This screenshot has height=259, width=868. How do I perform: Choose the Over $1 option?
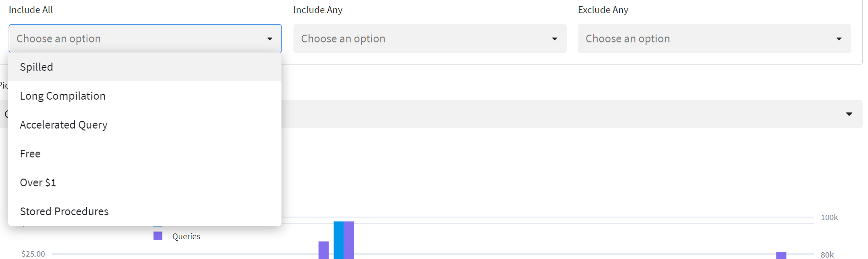pos(145,182)
